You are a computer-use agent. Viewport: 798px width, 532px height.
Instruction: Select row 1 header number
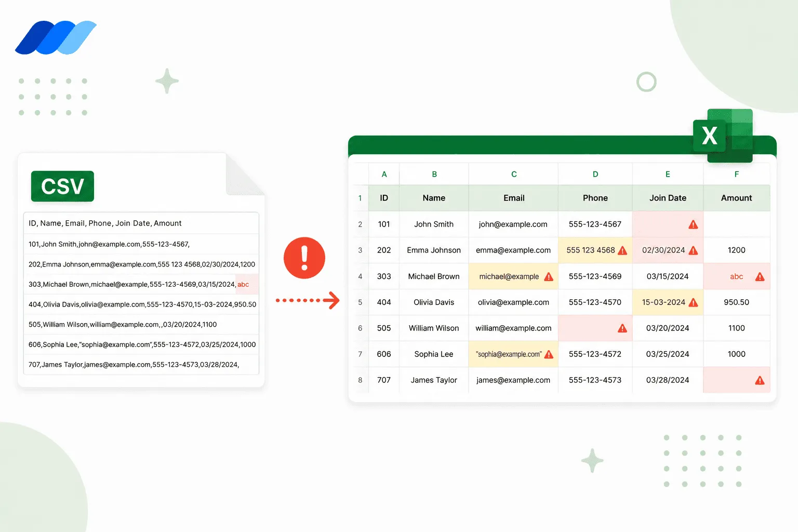(360, 198)
